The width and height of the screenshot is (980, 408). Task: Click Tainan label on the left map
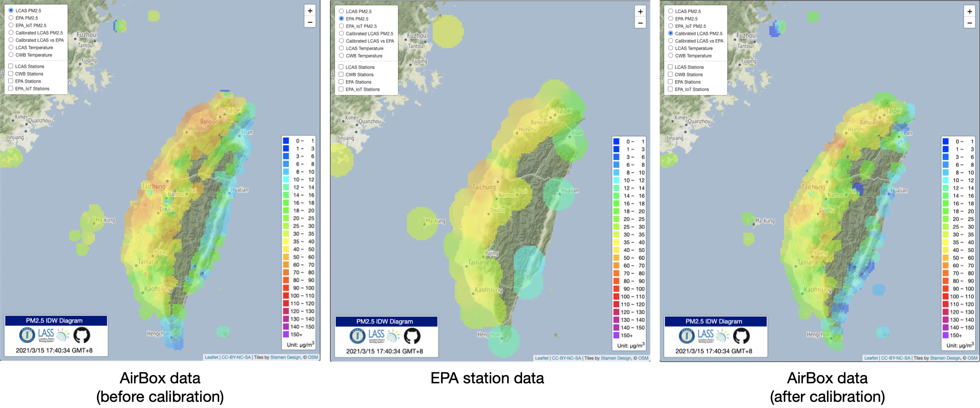point(147,262)
